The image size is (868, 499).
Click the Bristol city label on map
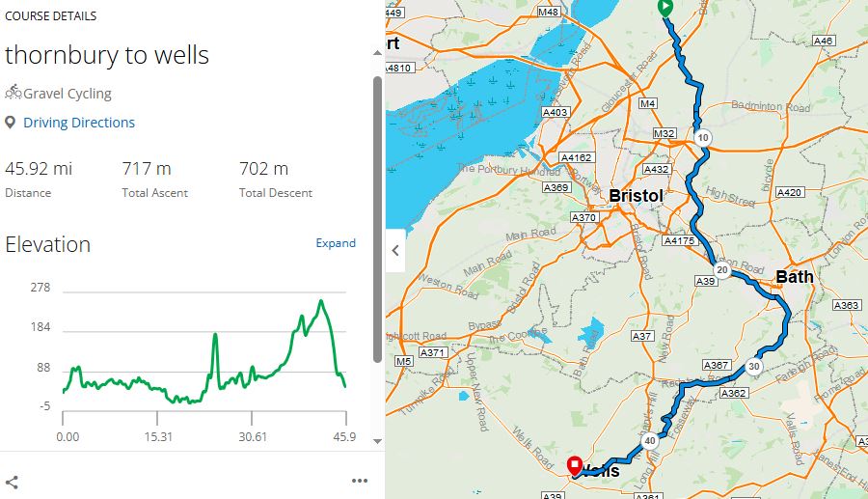point(636,196)
